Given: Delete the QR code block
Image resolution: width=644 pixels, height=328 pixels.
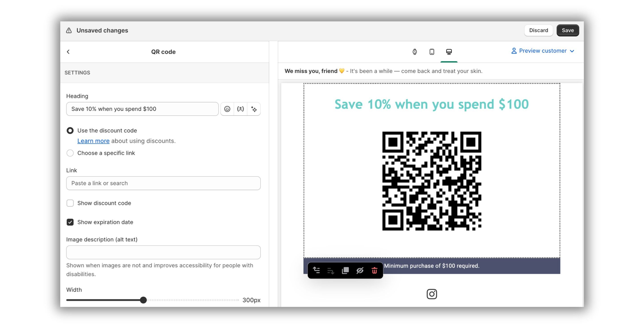Looking at the screenshot, I should [374, 270].
